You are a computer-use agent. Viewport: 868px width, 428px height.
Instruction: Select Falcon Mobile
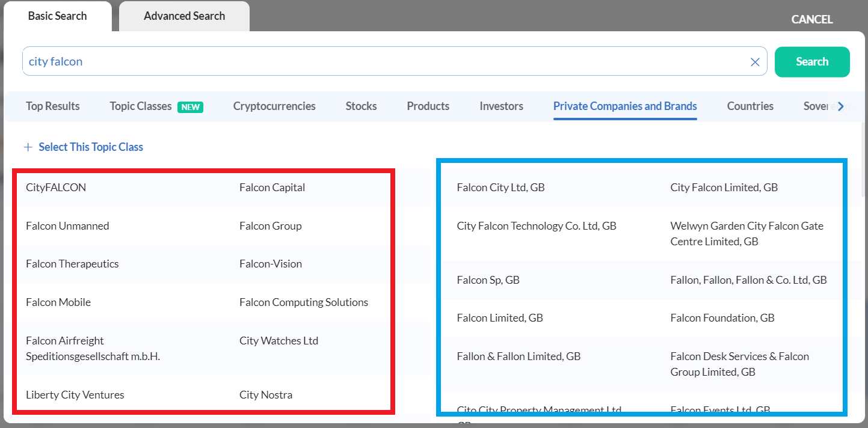(x=58, y=302)
